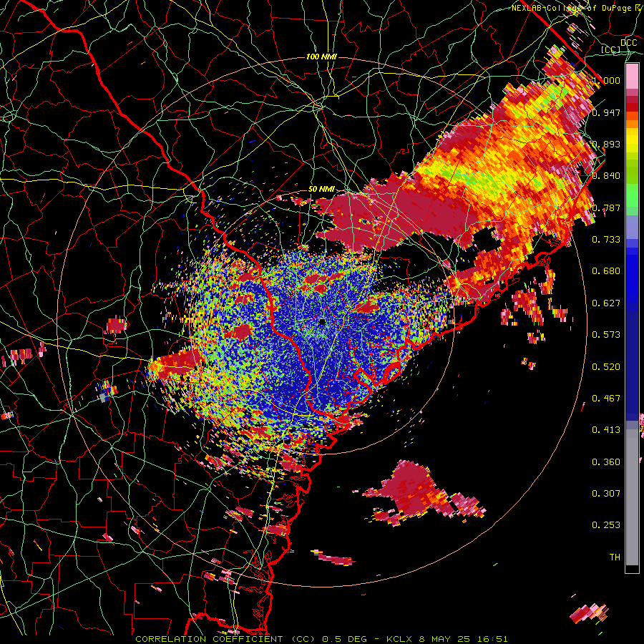644x644 pixels.
Task: Select the 0.947 scale value
Action: [x=606, y=112]
